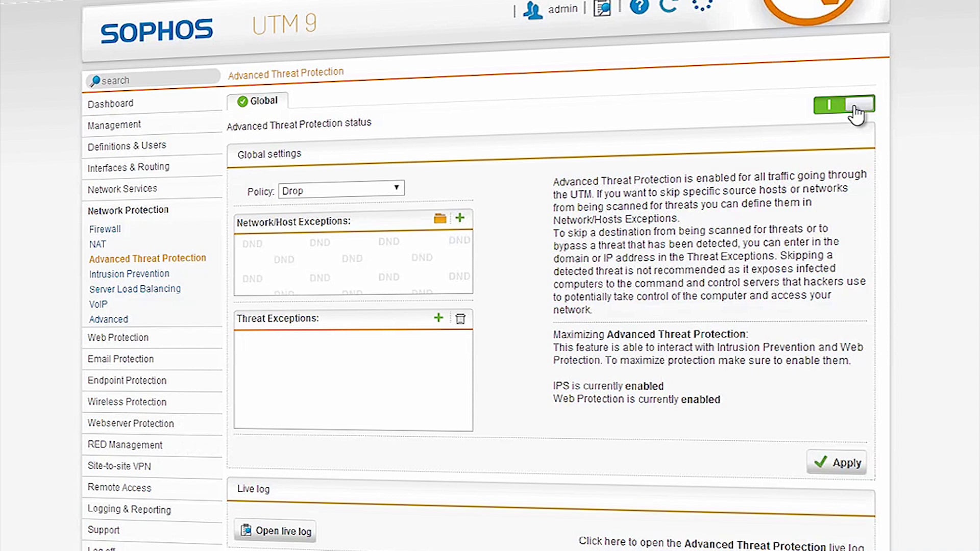Click the Apply button
This screenshot has height=551, width=980.
tap(837, 463)
